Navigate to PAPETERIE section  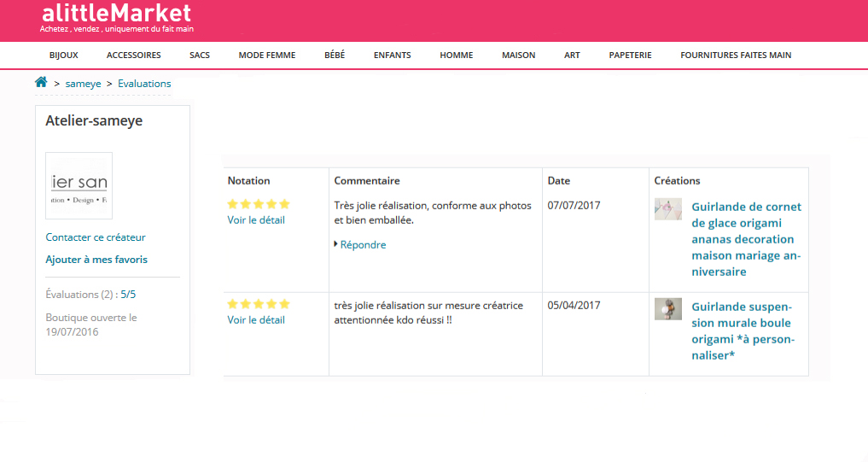point(630,56)
